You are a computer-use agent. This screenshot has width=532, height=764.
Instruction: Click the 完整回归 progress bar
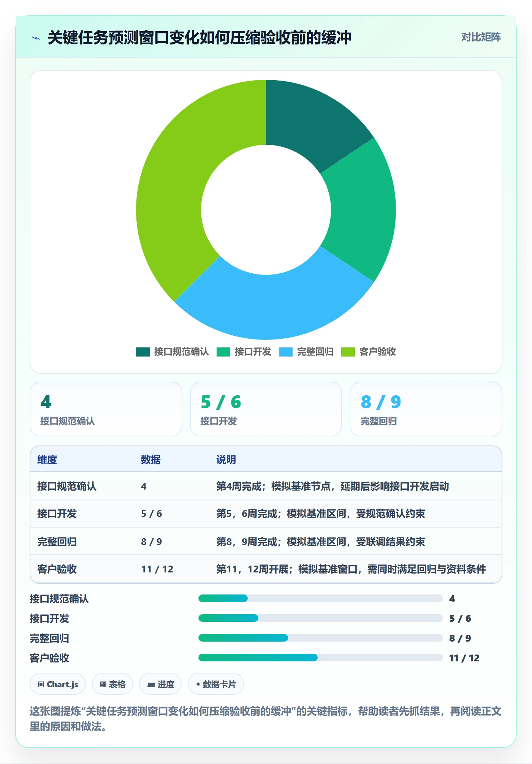(321, 638)
